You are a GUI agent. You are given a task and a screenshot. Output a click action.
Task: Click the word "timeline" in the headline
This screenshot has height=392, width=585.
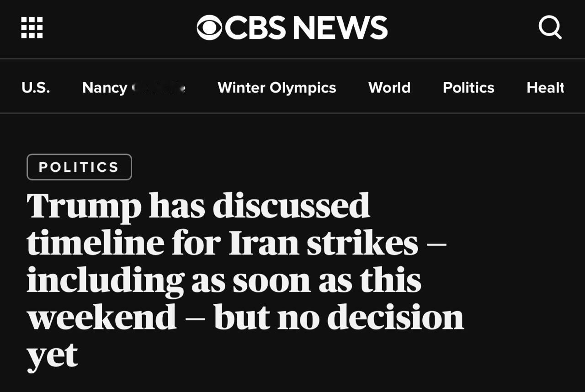pos(95,243)
